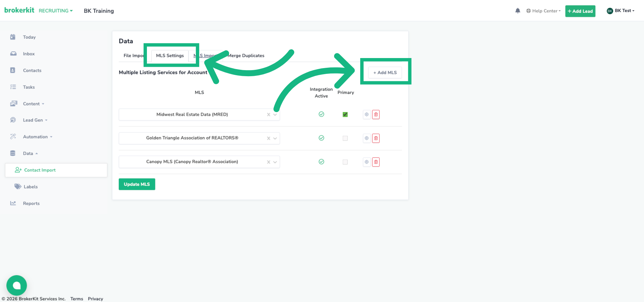Clear the Golden Triangle Association selection

[x=268, y=138]
